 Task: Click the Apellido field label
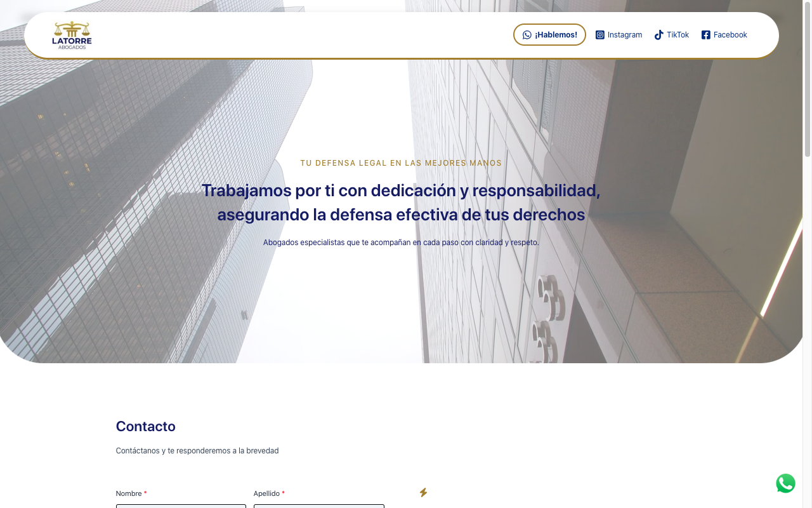pyautogui.click(x=266, y=493)
